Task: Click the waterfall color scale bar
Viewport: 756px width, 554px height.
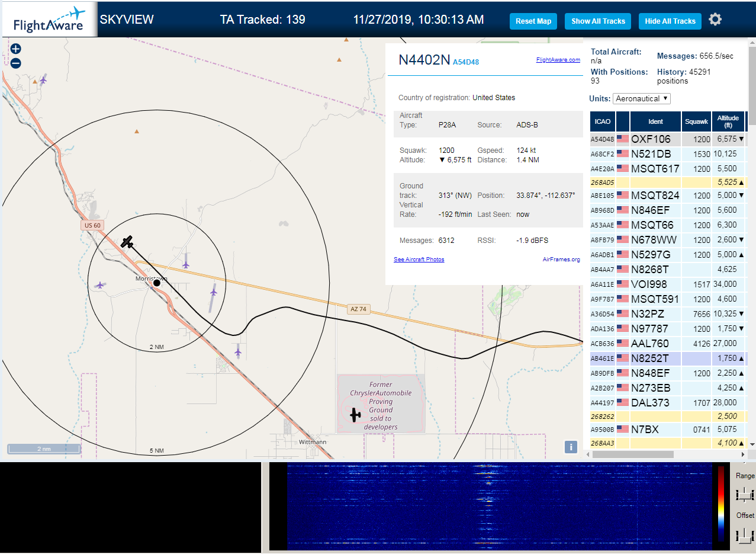Action: click(x=721, y=504)
